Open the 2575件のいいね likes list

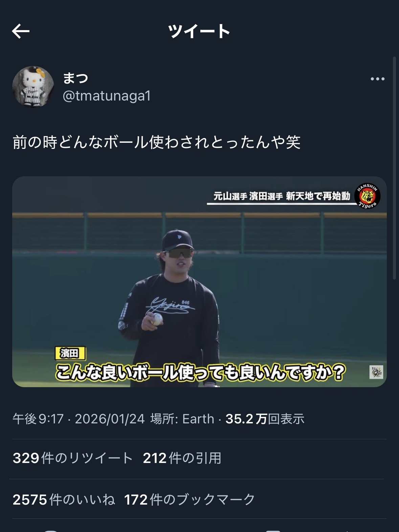click(64, 500)
